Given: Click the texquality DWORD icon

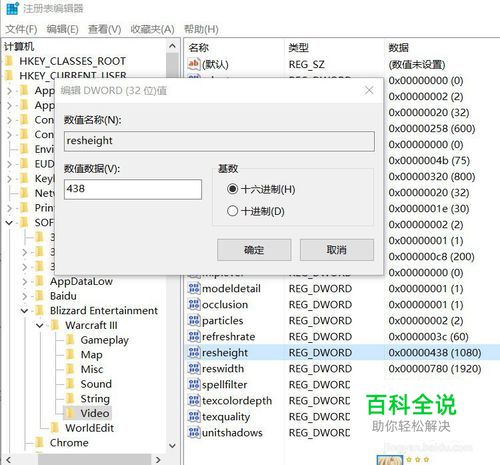Looking at the screenshot, I should click(194, 416).
